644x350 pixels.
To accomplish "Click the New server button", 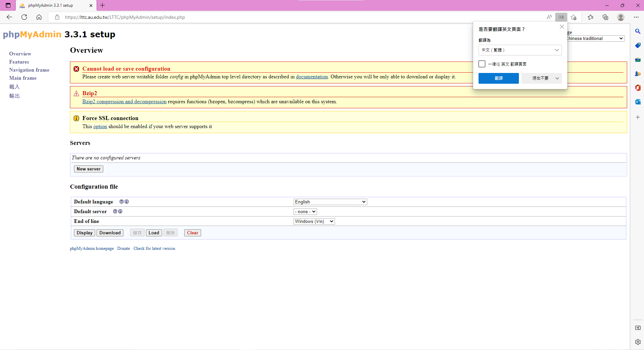I will point(88,169).
